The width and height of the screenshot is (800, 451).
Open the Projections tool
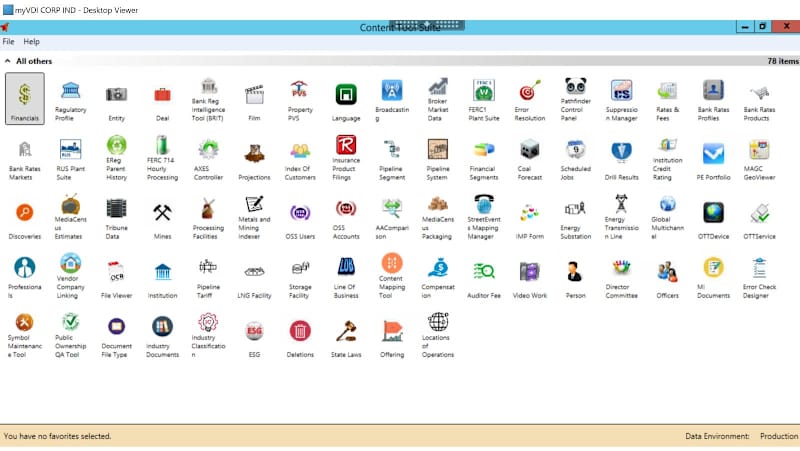pos(254,163)
